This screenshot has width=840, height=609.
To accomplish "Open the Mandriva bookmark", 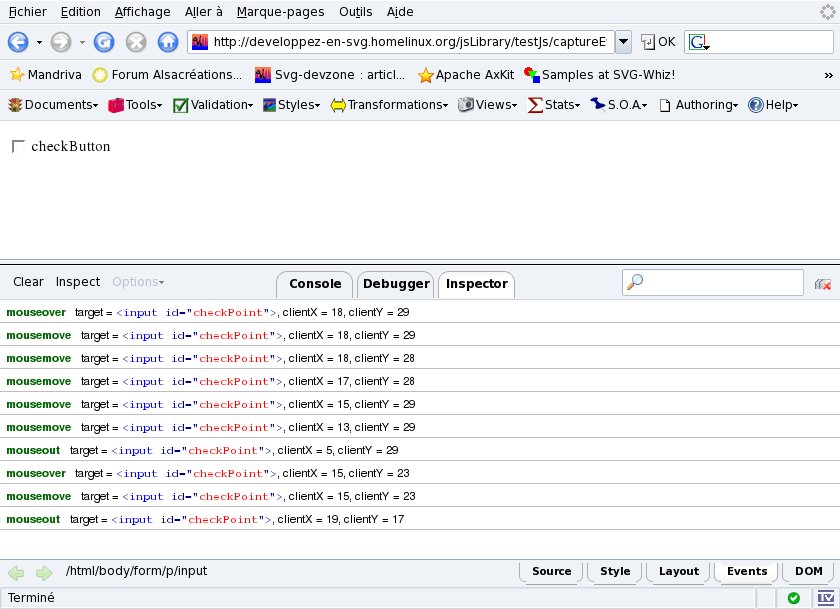I will [46, 75].
